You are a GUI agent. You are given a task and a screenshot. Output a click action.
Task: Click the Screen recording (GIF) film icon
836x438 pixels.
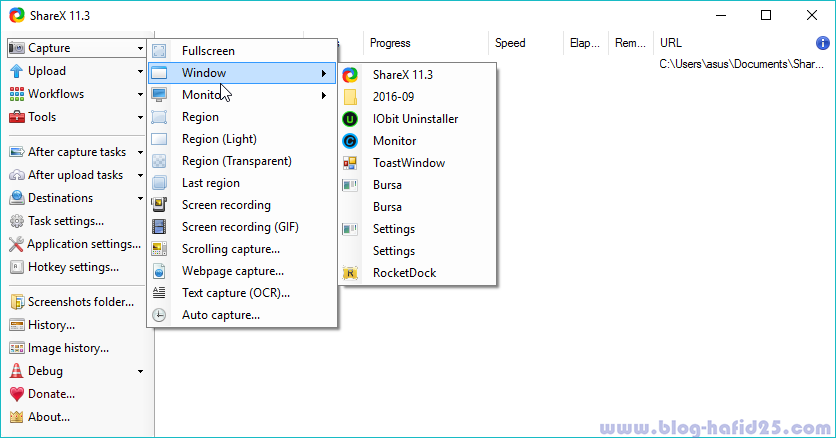coord(159,227)
